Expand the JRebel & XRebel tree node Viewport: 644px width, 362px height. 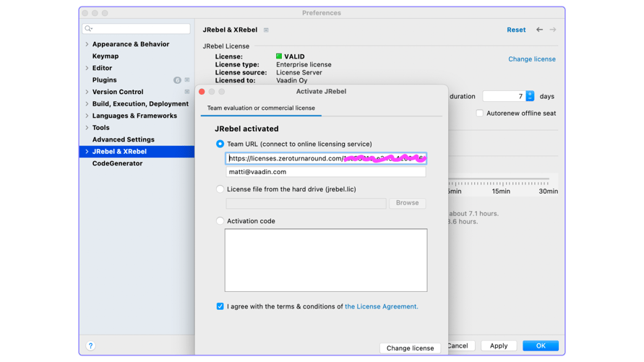click(x=87, y=152)
